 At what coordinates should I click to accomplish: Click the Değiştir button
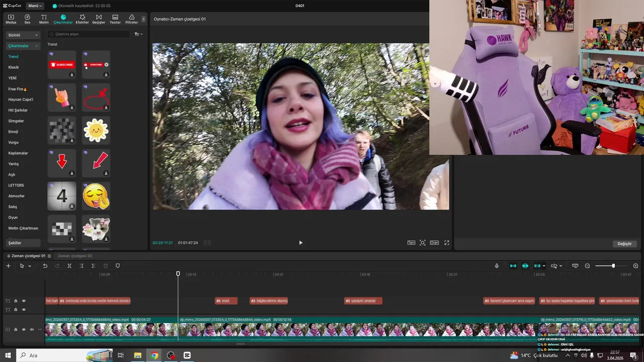(624, 244)
